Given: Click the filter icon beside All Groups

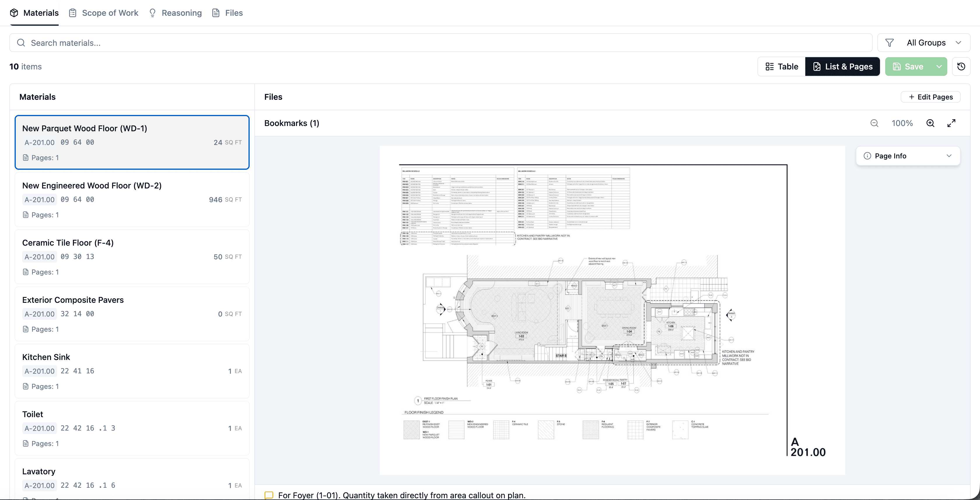Looking at the screenshot, I should coord(890,42).
